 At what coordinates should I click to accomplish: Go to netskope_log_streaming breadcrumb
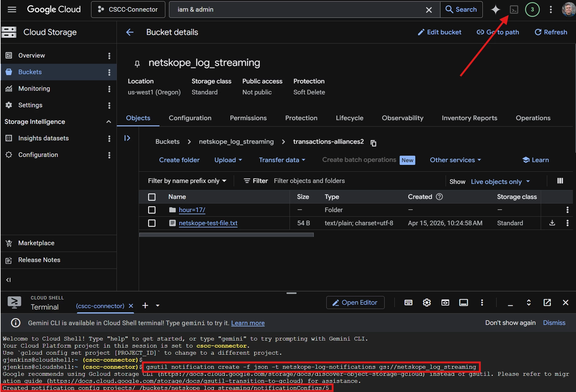pyautogui.click(x=236, y=142)
